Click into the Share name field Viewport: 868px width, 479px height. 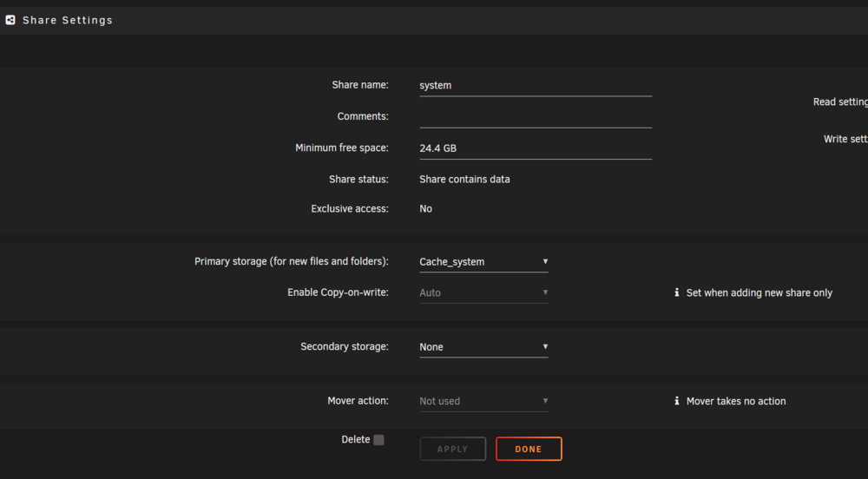(536, 86)
